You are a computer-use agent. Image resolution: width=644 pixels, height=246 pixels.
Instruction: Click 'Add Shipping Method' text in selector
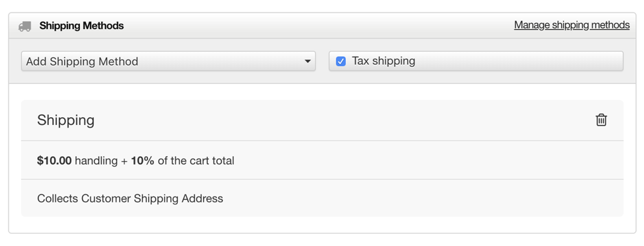(x=82, y=61)
